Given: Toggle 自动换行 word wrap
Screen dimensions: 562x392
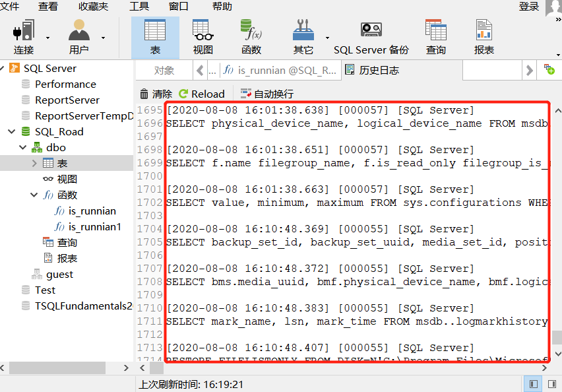Looking at the screenshot, I should (266, 94).
